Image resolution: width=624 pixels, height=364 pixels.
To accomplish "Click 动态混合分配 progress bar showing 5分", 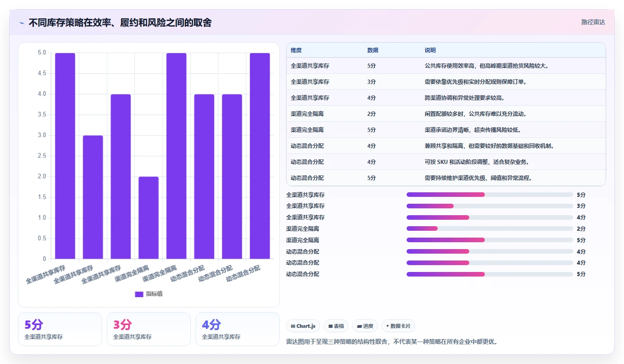I will (489, 274).
